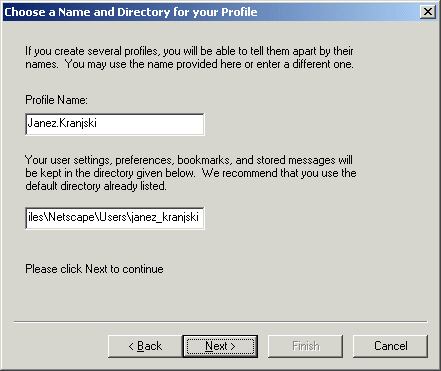Focus the Profile Name input field

point(115,124)
